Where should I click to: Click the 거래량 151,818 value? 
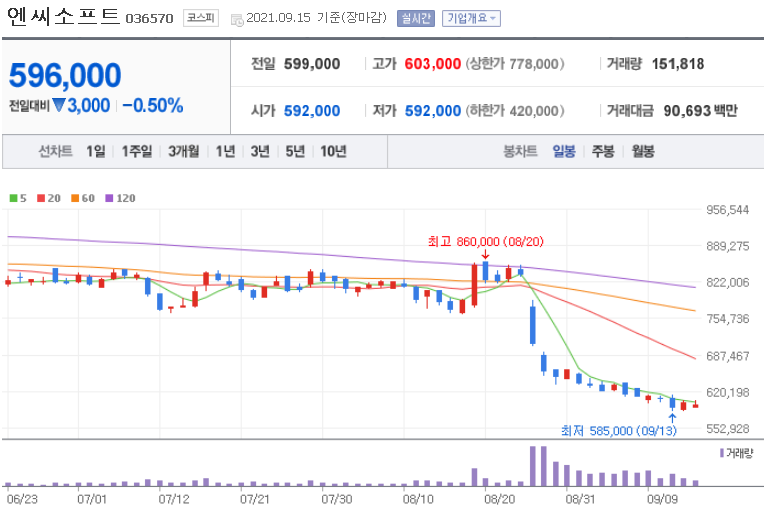[x=678, y=64]
